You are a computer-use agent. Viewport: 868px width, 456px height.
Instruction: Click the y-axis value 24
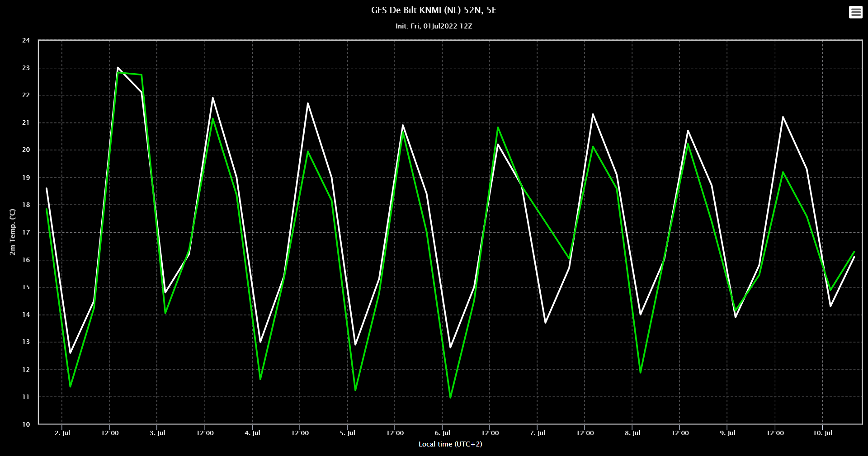coord(26,40)
